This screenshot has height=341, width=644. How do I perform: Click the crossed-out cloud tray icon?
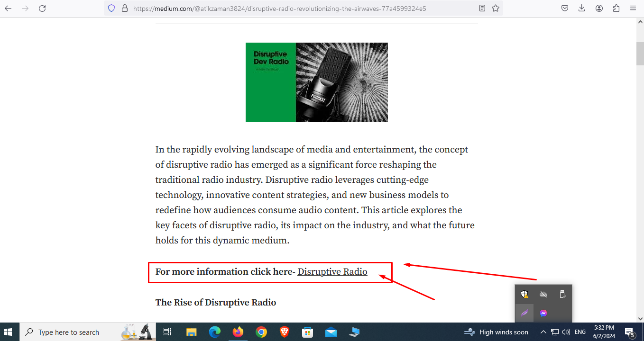(543, 294)
